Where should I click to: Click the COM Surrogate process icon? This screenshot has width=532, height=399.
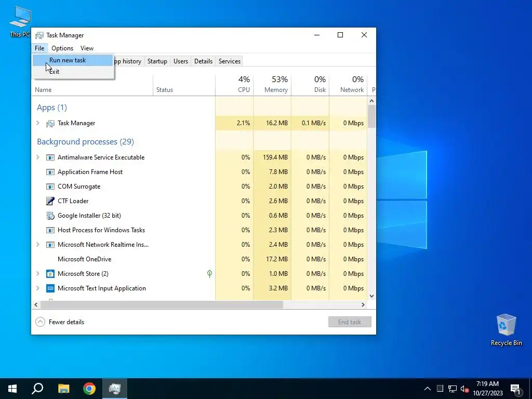pyautogui.click(x=50, y=187)
